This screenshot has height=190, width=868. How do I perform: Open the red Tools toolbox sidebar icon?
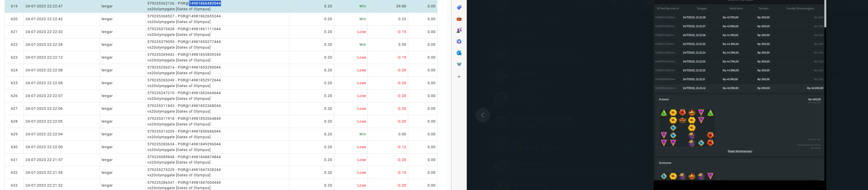[459, 19]
